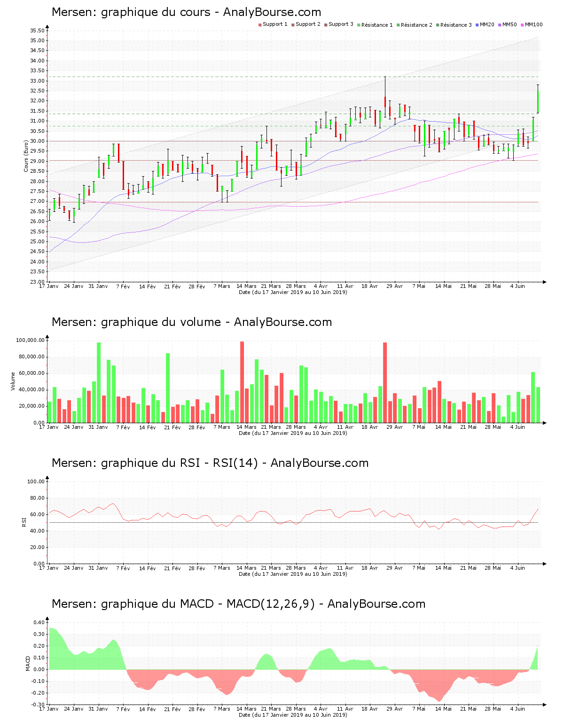Click the MM20 legend color marker
The image size is (564, 728).
[x=477, y=25]
